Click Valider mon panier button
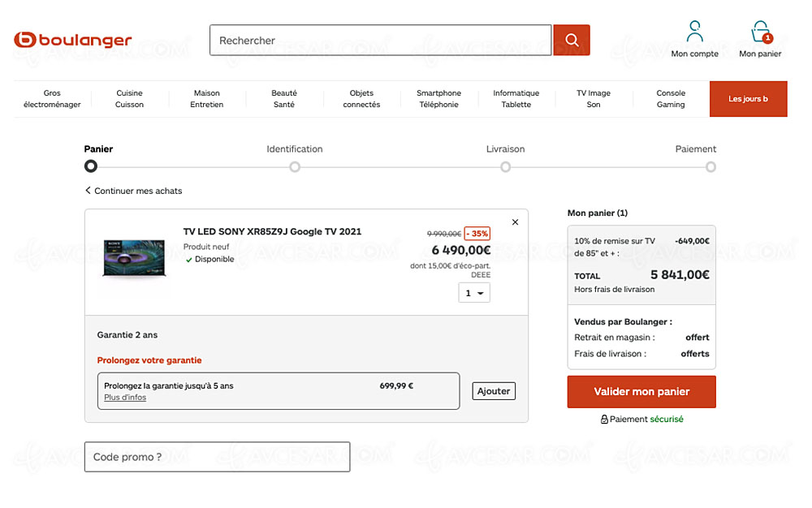 (x=641, y=392)
